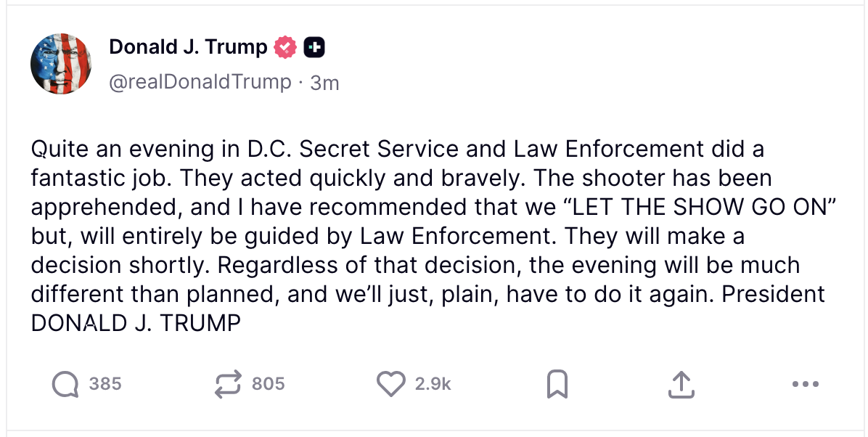
Task: Tap the share upload icon
Action: (x=680, y=384)
